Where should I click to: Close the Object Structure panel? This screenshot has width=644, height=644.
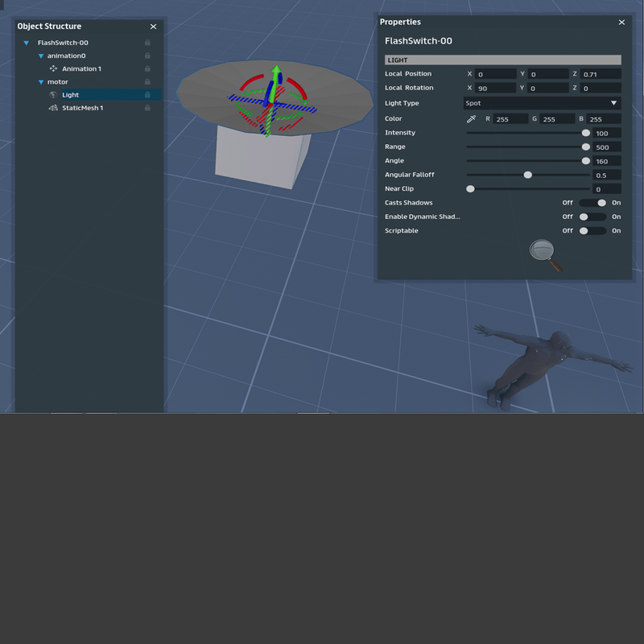tap(153, 27)
